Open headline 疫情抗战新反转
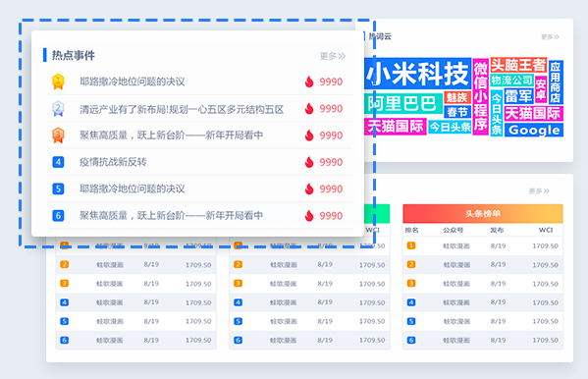This screenshot has height=379, width=588. coord(113,162)
